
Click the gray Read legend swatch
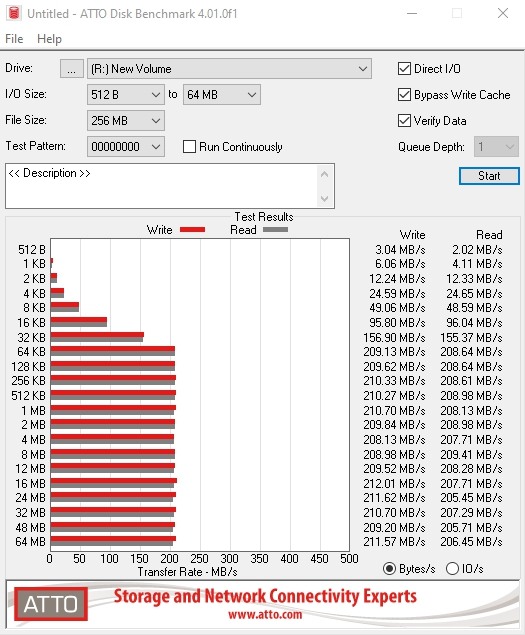tap(275, 230)
